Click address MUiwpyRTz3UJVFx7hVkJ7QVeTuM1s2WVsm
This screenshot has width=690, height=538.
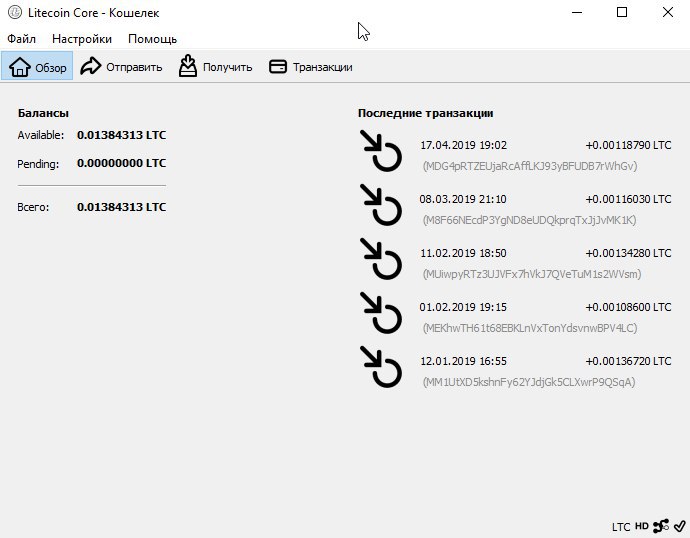532,274
